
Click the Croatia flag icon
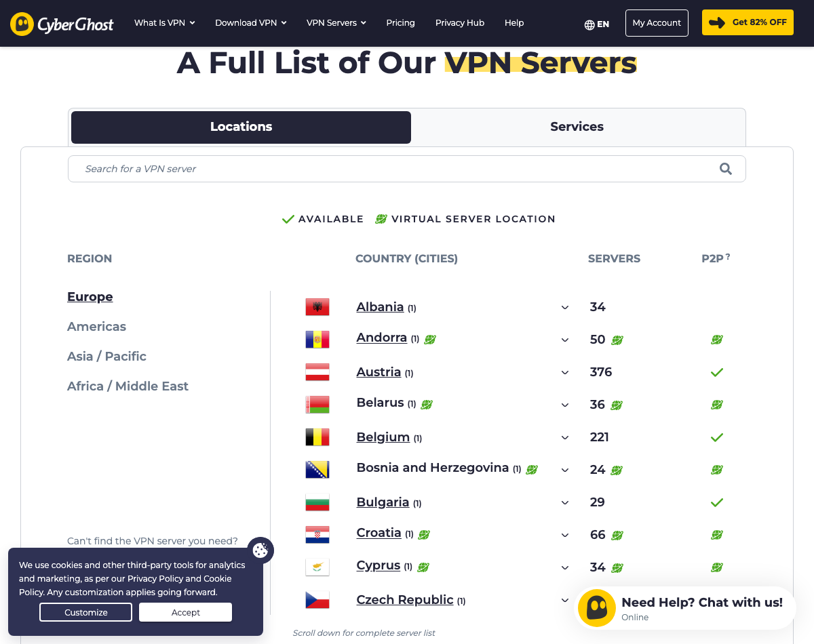point(317,535)
